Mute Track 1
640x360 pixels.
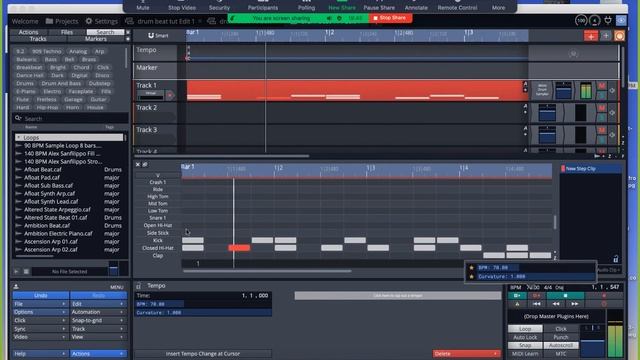601,86
